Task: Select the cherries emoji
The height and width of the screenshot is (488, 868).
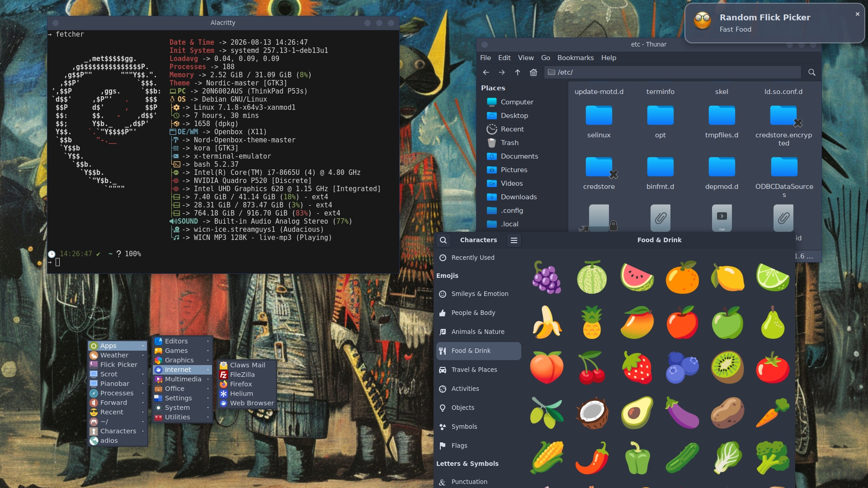Action: (592, 368)
